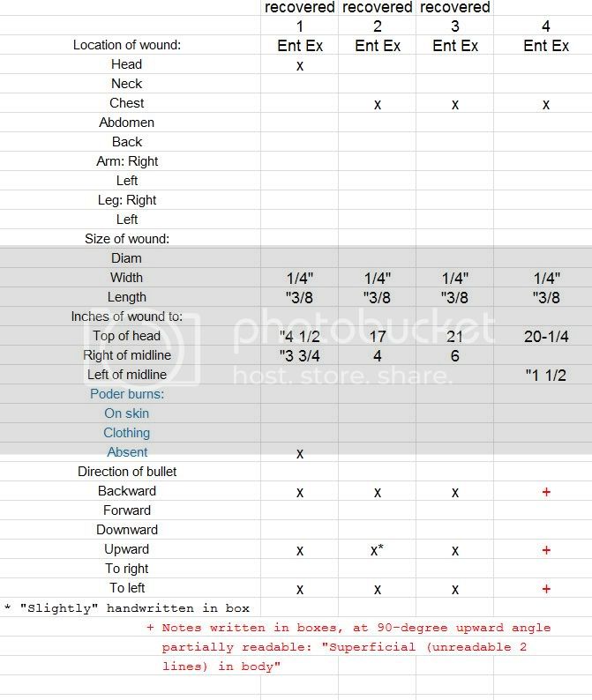Viewport: 592px width, 700px height.
Task: Click the column 4 header number
Action: pos(546,26)
